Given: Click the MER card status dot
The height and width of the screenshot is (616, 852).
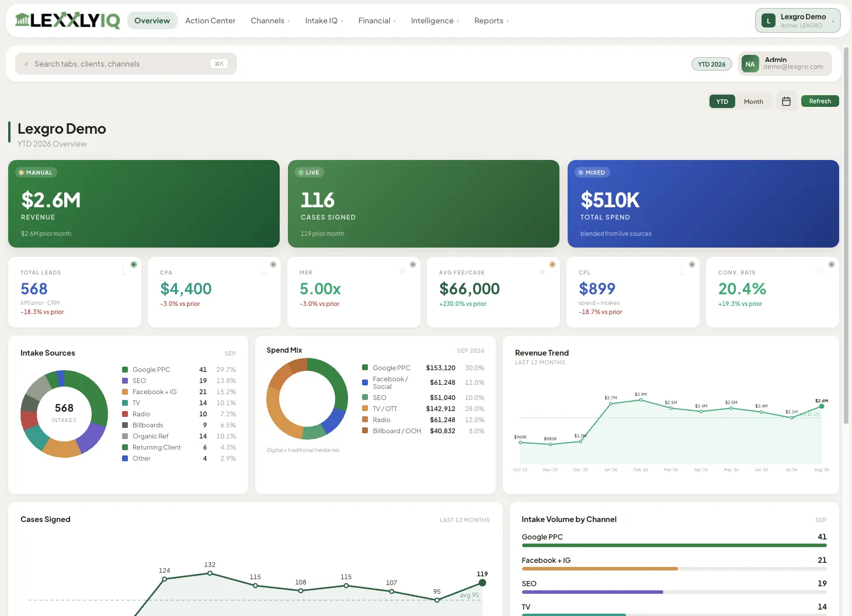Looking at the screenshot, I should click(x=413, y=265).
